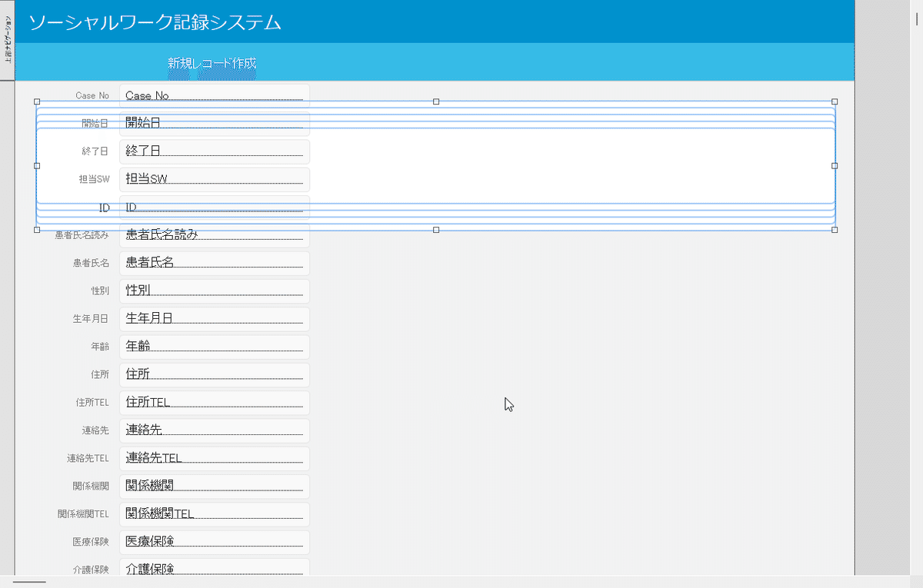Click the 関係機関 input field
The width and height of the screenshot is (923, 588).
pos(215,486)
